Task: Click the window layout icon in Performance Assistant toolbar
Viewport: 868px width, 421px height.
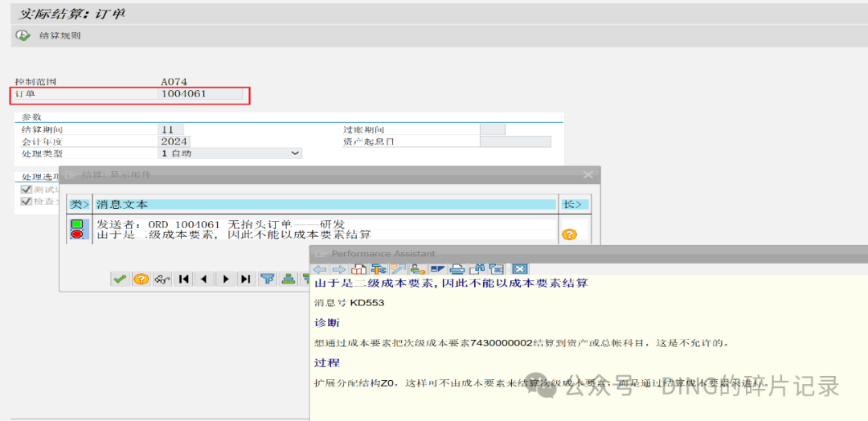Action: [497, 269]
